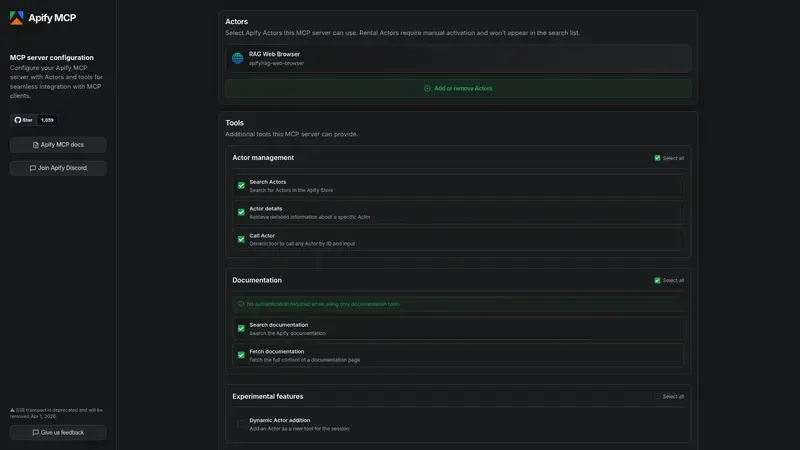Give us feedback
The width and height of the screenshot is (800, 450).
(58, 432)
